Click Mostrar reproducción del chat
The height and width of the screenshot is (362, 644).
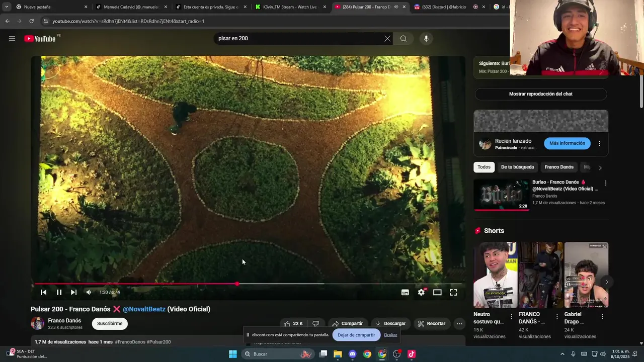(541, 94)
